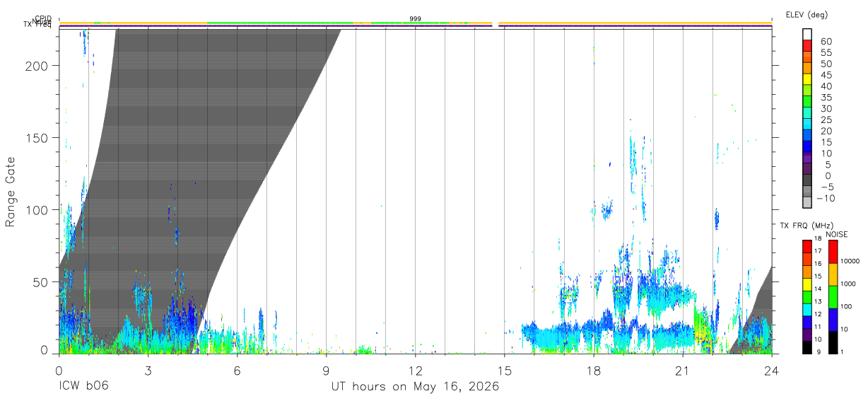Screen dimensions: 868x401
Task: Select the blue segment of the NOISE bar
Action: [x=833, y=319]
